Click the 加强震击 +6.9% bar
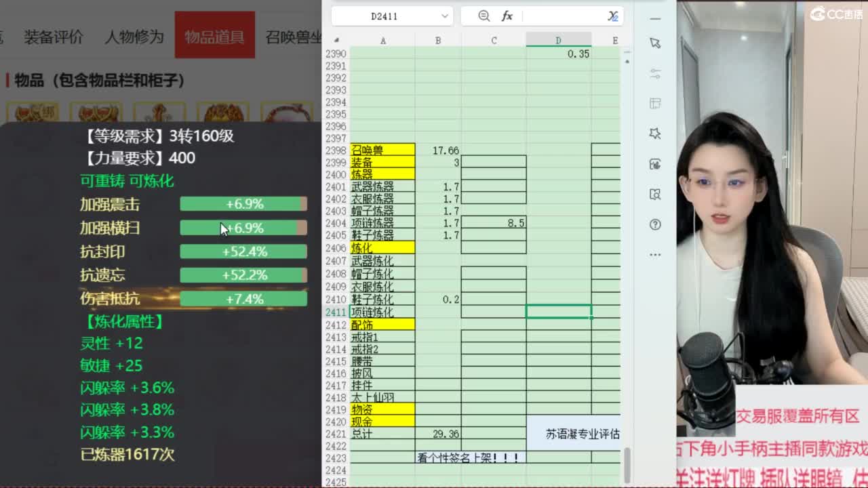This screenshot has width=868, height=488. tap(243, 204)
